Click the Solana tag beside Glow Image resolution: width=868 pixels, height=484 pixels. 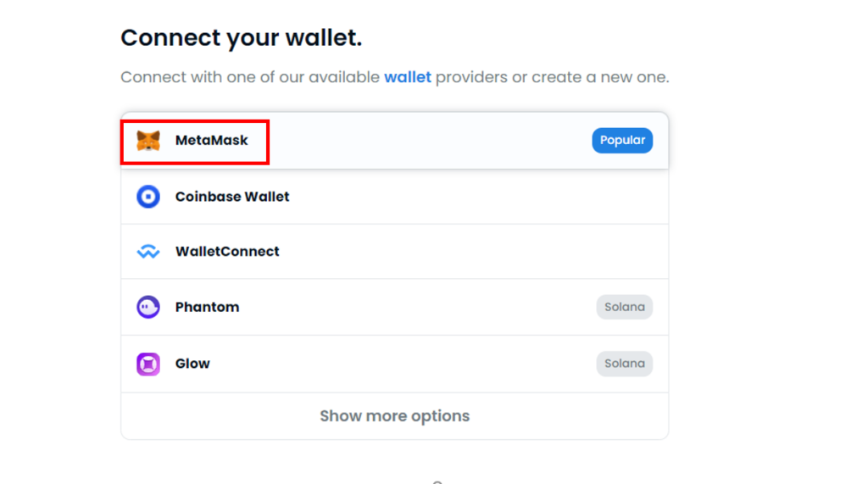click(x=624, y=364)
